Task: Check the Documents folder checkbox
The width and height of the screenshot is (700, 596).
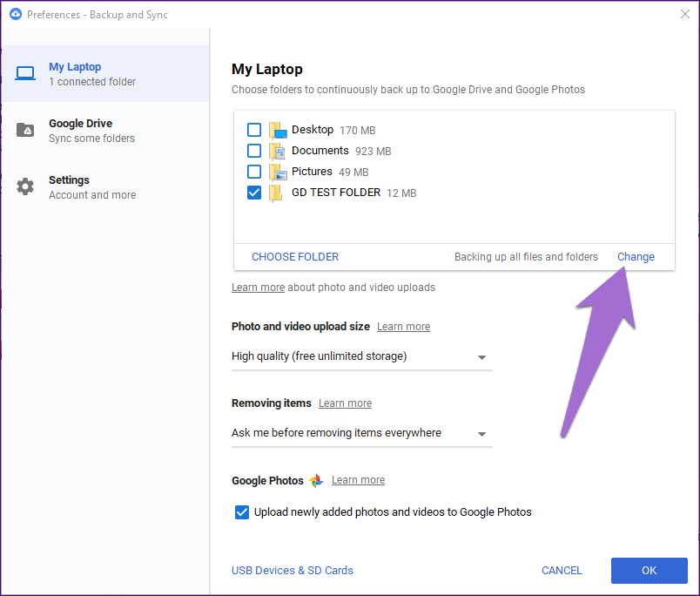Action: coord(254,151)
